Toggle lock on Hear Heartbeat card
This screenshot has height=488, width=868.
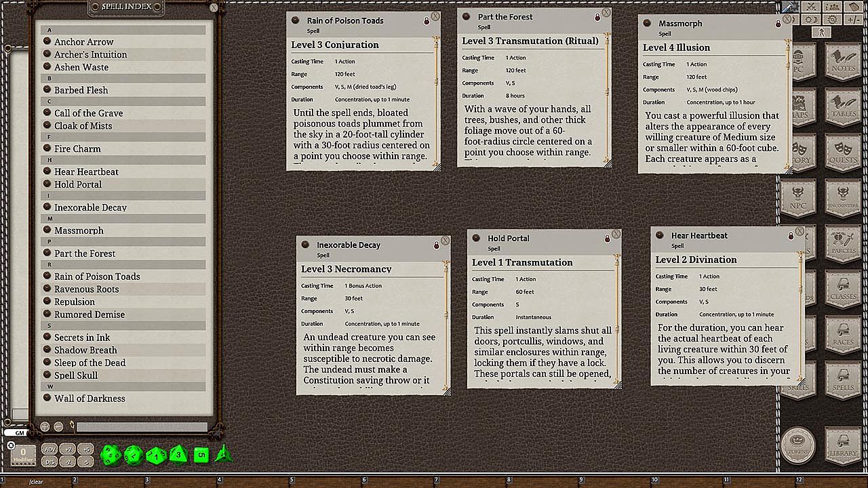coord(791,236)
